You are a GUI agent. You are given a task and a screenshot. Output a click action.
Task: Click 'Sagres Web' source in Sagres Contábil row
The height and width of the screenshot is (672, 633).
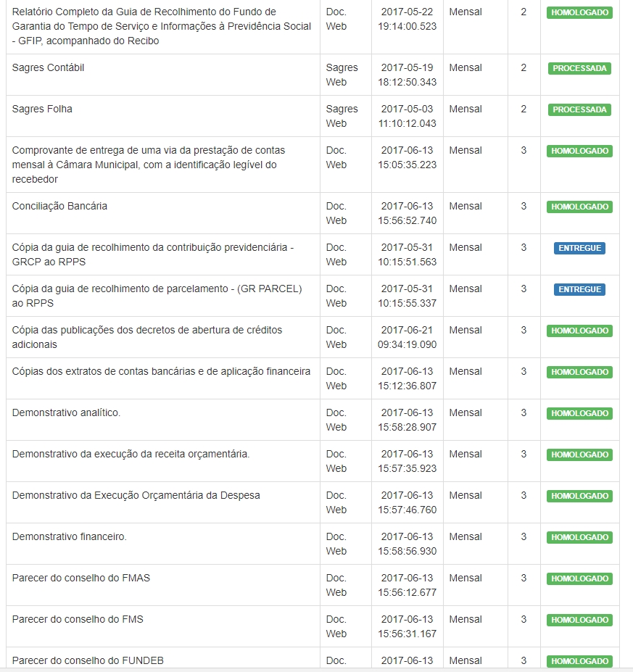click(342, 75)
